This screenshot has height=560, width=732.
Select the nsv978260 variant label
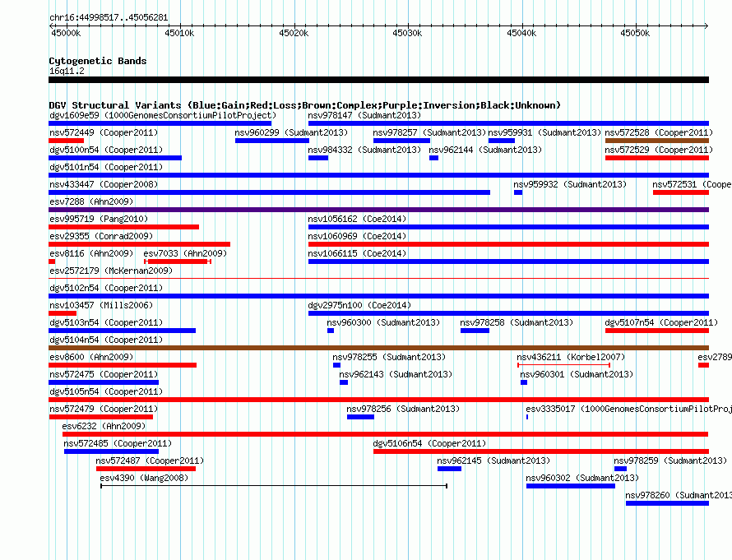coord(679,495)
